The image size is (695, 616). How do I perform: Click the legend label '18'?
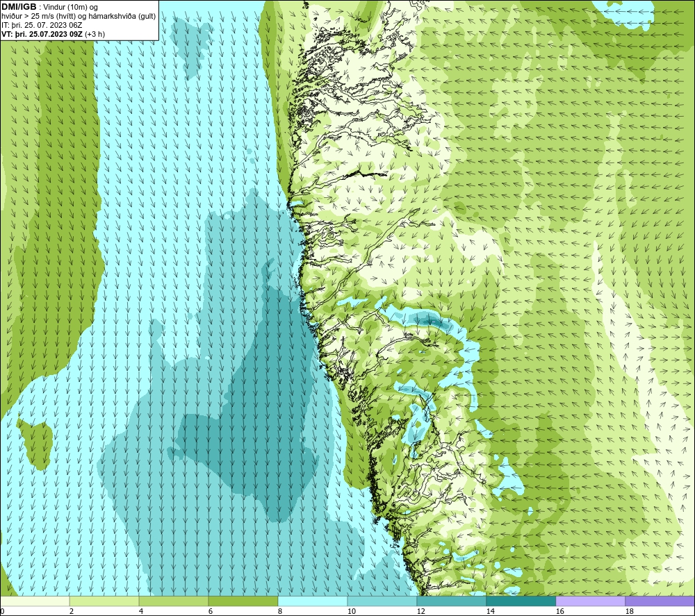(629, 612)
